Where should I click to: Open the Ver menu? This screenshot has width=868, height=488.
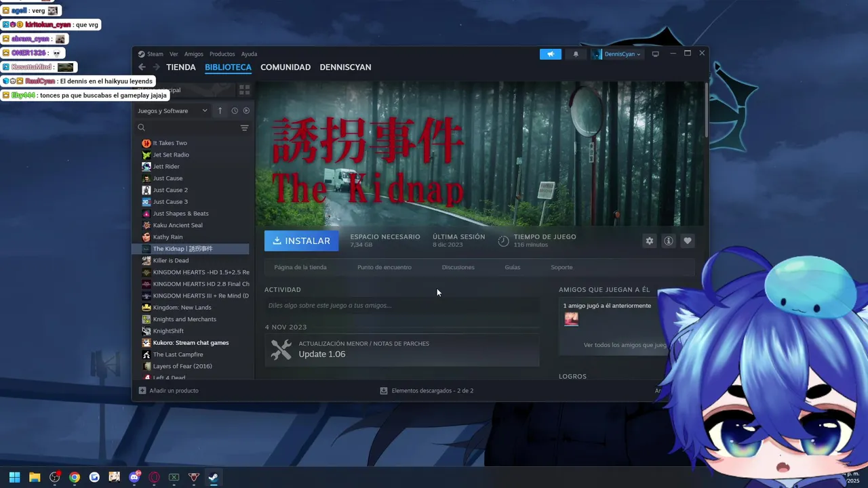[174, 54]
